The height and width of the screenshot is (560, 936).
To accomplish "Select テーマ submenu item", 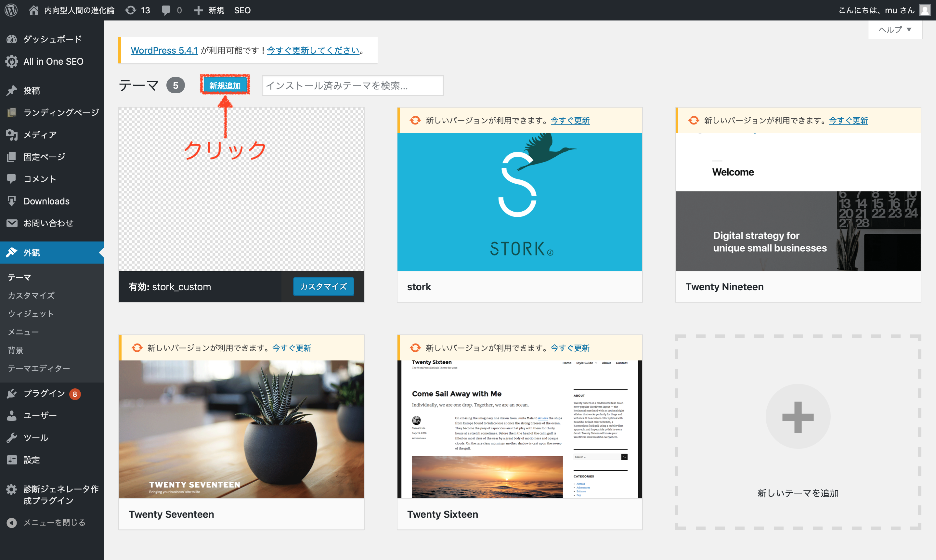I will (19, 277).
